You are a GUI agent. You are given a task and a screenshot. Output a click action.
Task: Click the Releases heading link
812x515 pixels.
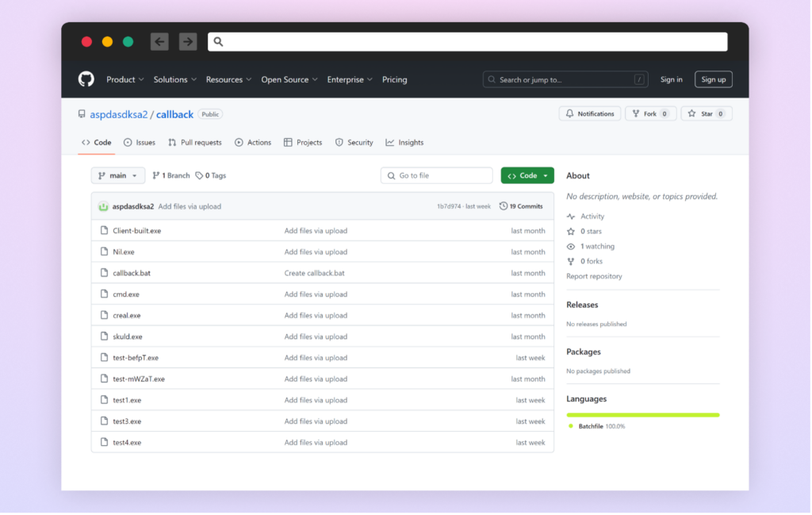coord(582,306)
